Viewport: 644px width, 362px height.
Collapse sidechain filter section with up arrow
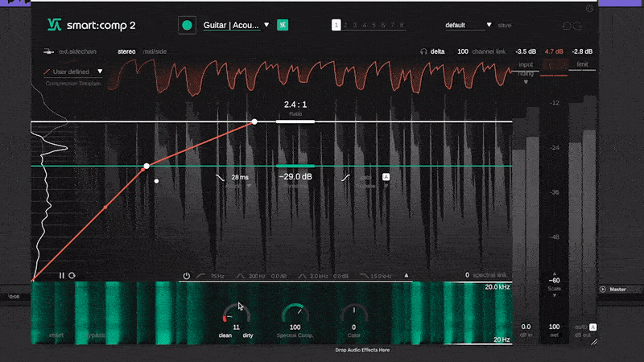point(407,275)
